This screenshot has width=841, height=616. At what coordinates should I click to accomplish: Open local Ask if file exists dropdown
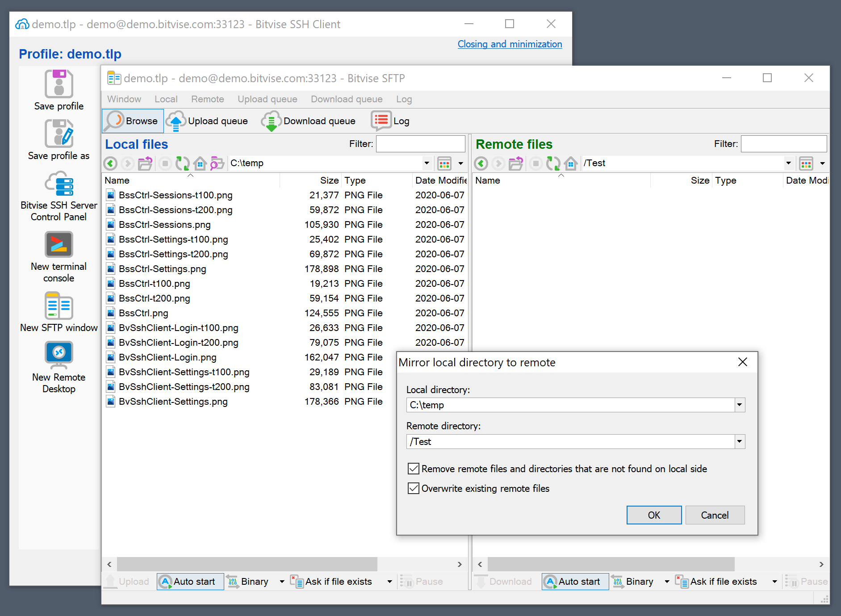pos(389,582)
